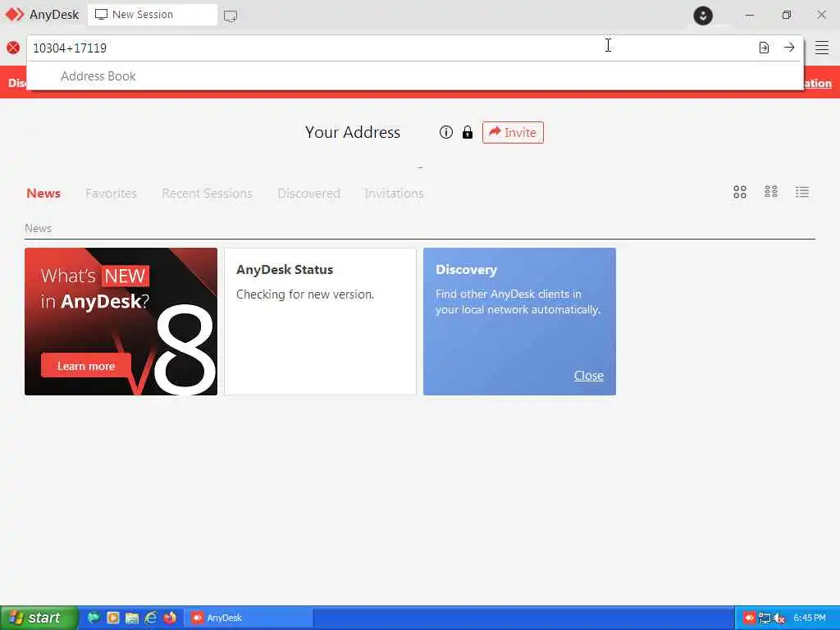This screenshot has height=630, width=840.
Task: Click the red X connection status icon
Action: coord(13,48)
